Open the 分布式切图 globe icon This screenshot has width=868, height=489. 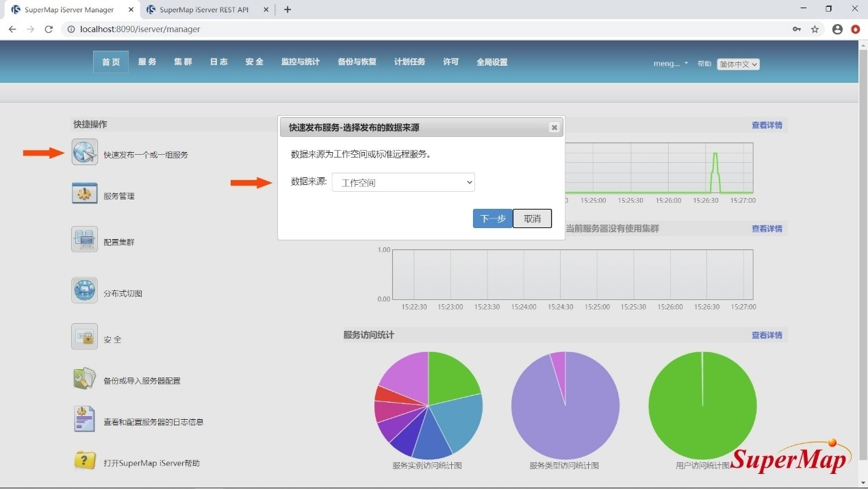pyautogui.click(x=85, y=290)
